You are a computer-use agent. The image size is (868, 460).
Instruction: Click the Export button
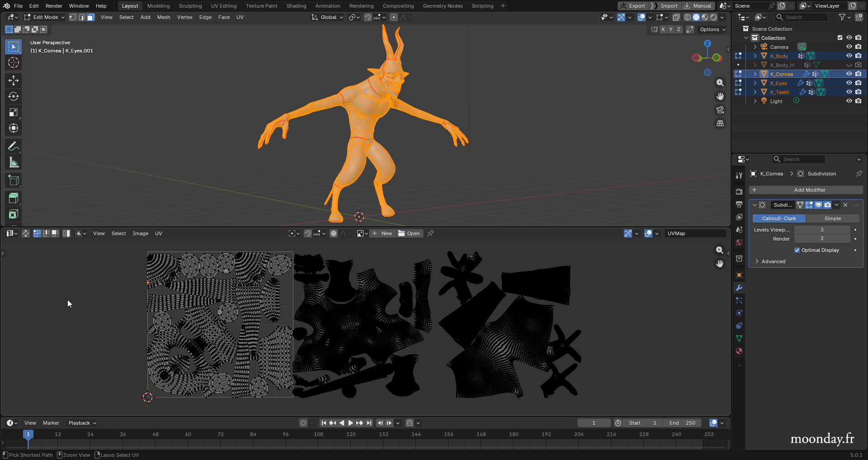click(633, 6)
